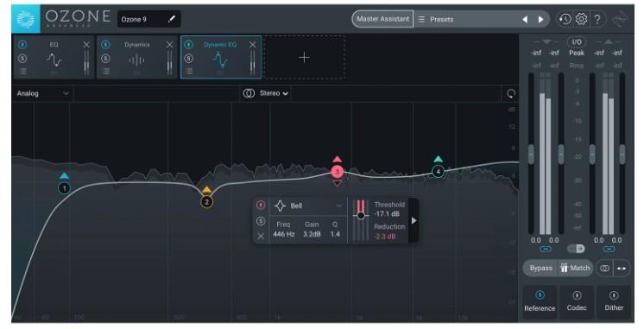Open the Dynamic EQ module preset list icon
Screen dimensions: 644x329
[189, 72]
